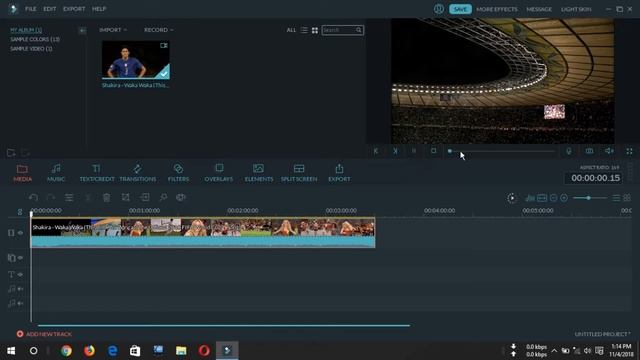640x360 pixels.
Task: Select My Album (1) folder
Action: (26, 30)
